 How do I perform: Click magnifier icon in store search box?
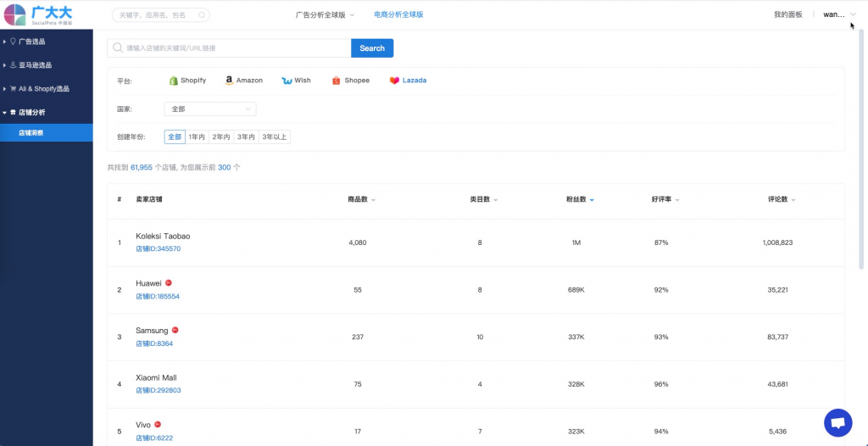[x=117, y=47]
